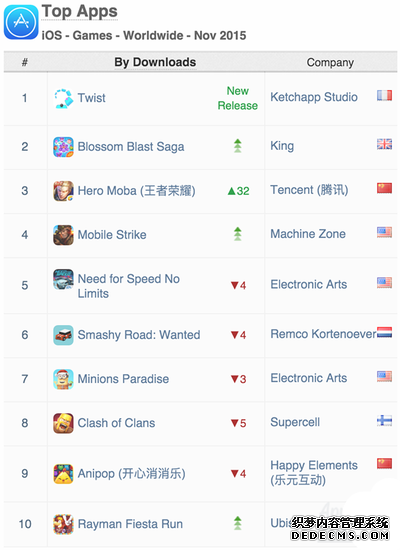Open the Machine Zone company link
The height and width of the screenshot is (550, 400).
308,234
